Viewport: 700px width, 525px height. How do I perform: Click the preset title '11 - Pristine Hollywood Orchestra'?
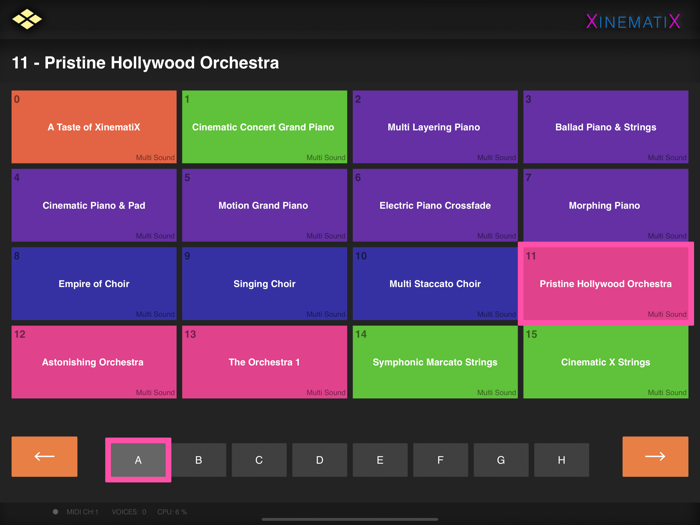[x=145, y=63]
